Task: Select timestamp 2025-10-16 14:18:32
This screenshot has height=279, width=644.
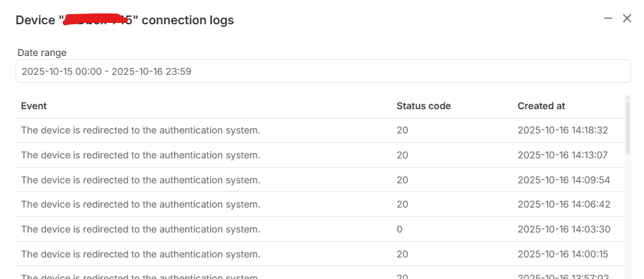Action: pyautogui.click(x=563, y=131)
